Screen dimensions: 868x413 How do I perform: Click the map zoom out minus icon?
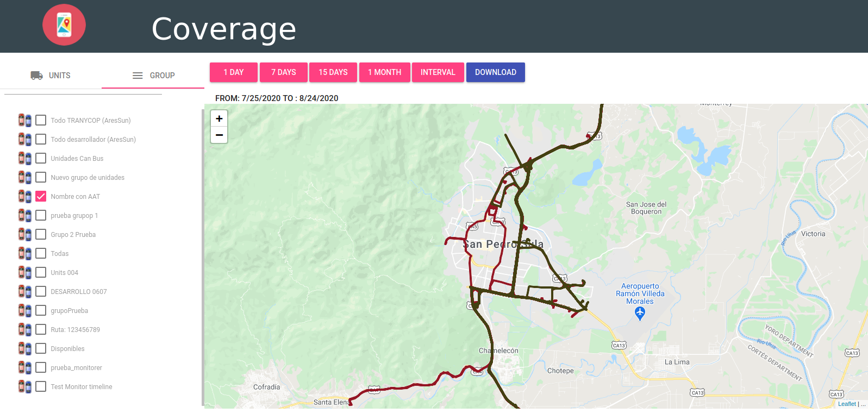click(x=219, y=135)
